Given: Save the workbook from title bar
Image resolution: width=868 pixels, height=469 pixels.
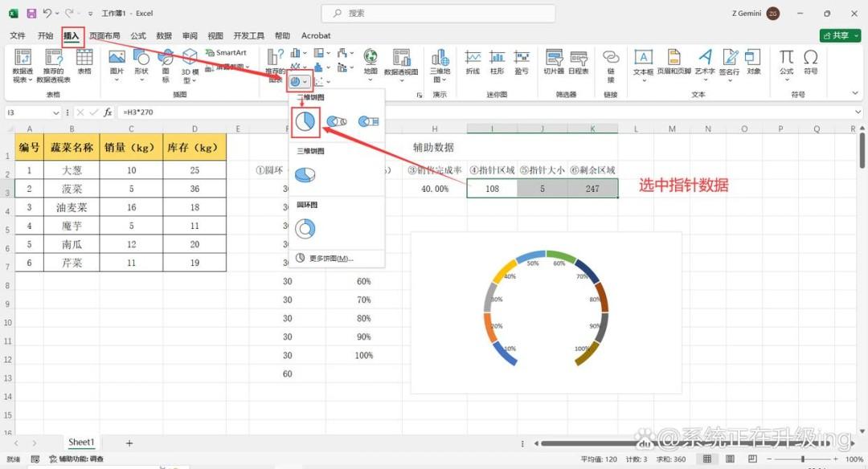Looking at the screenshot, I should coord(31,14).
